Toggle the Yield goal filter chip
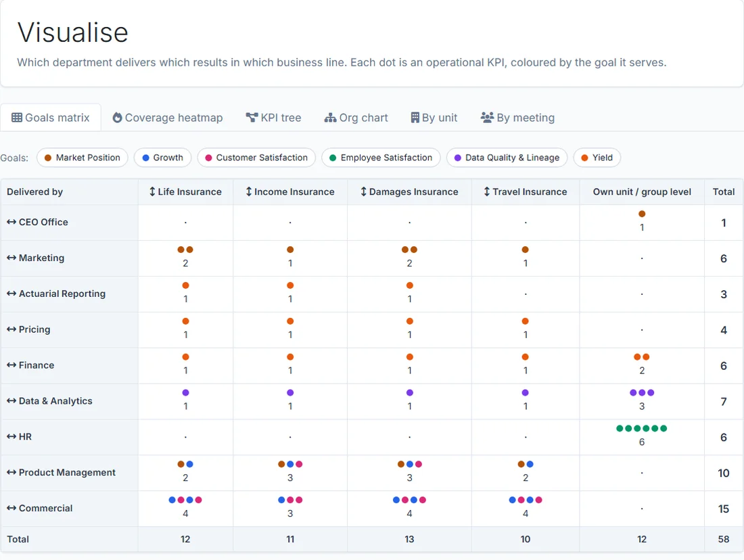Viewport: 744px width, 560px height. point(597,158)
